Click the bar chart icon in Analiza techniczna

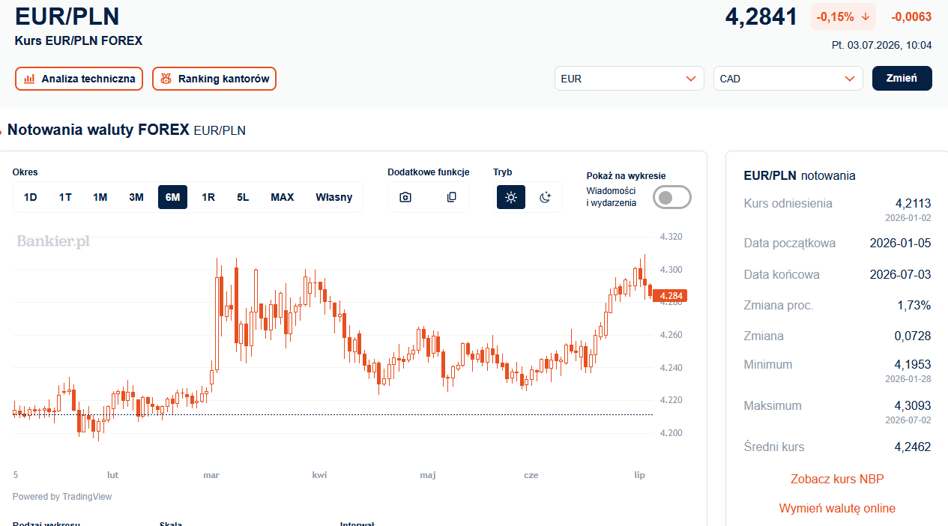click(x=29, y=79)
